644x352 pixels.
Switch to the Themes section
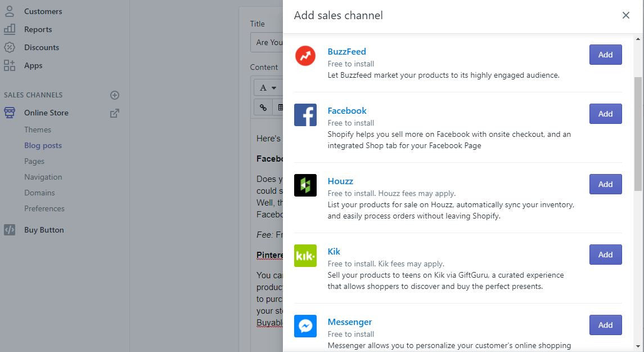[x=37, y=130]
